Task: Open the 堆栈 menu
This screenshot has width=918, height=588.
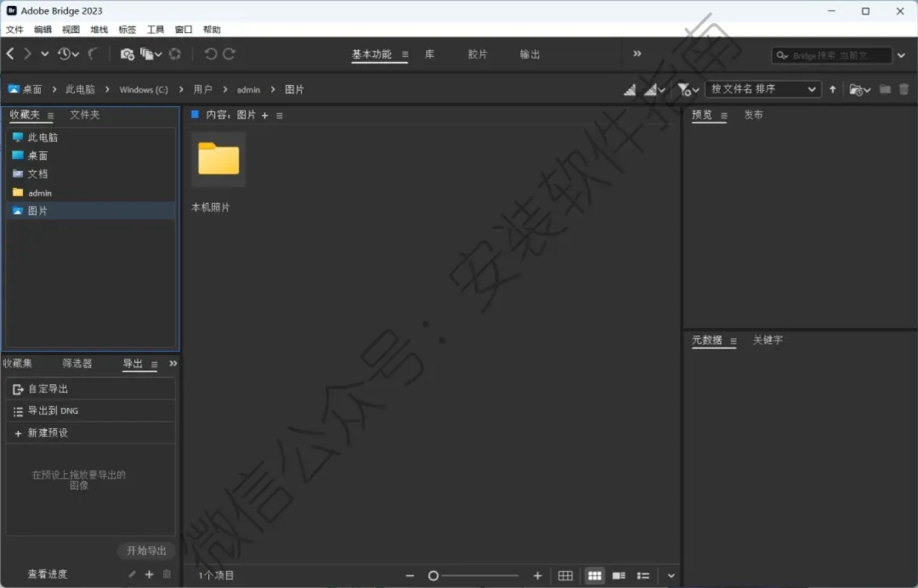Action: pos(99,29)
